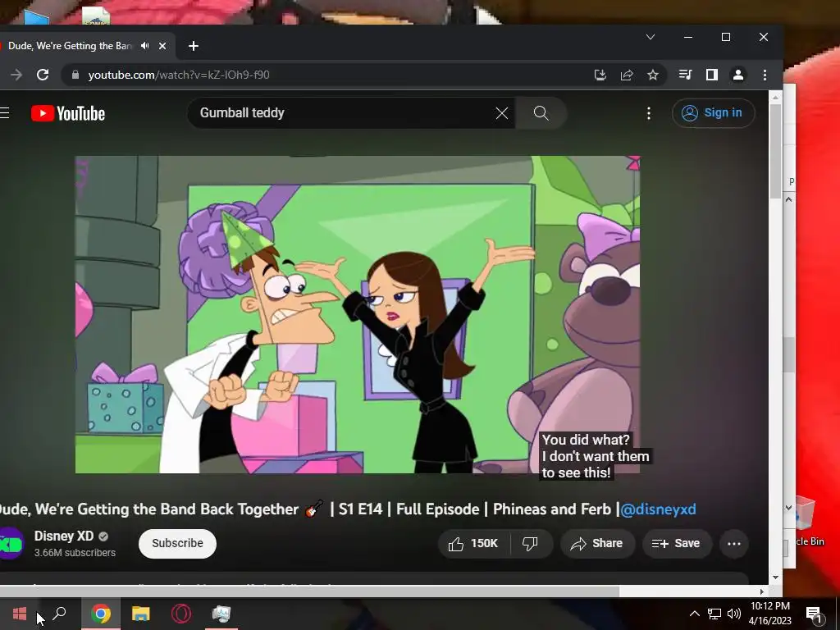Click the horizontal scrollbar right arrow
840x630 pixels.
tap(762, 591)
